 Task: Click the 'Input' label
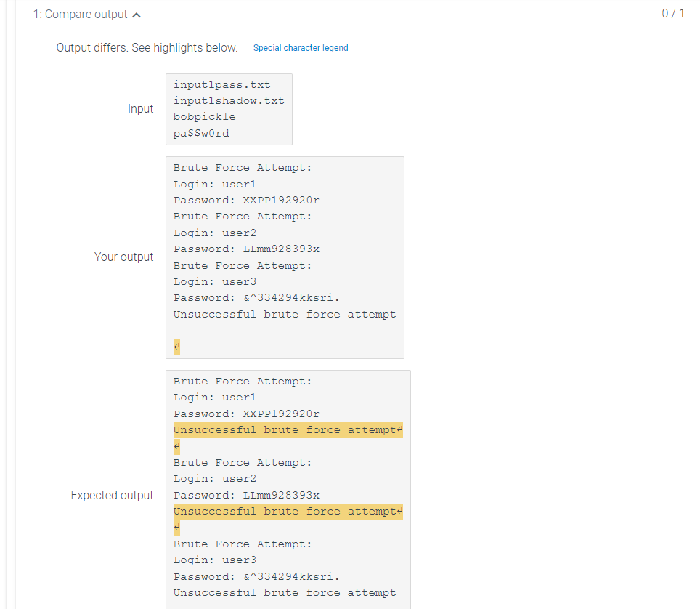coord(140,108)
